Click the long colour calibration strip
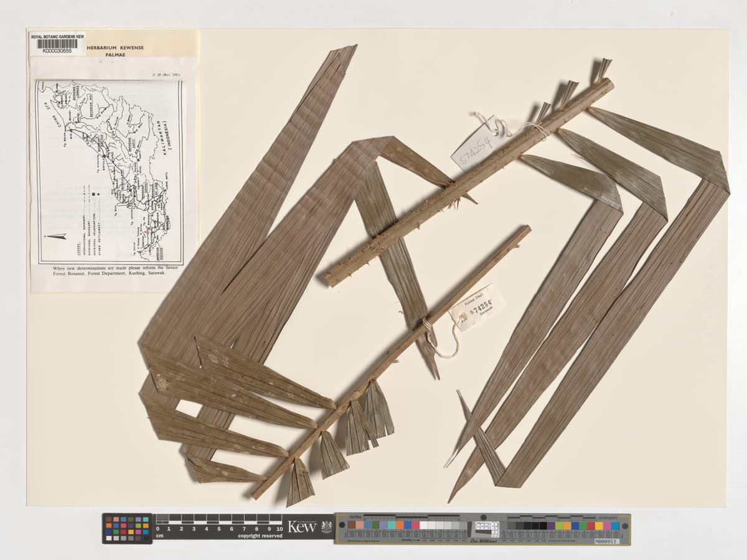The height and width of the screenshot is (560, 747). tap(482, 528)
